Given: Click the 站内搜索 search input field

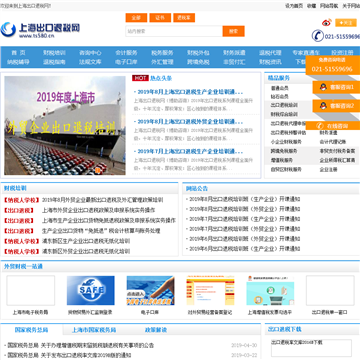Looking at the screenshot, I should pos(174,31).
